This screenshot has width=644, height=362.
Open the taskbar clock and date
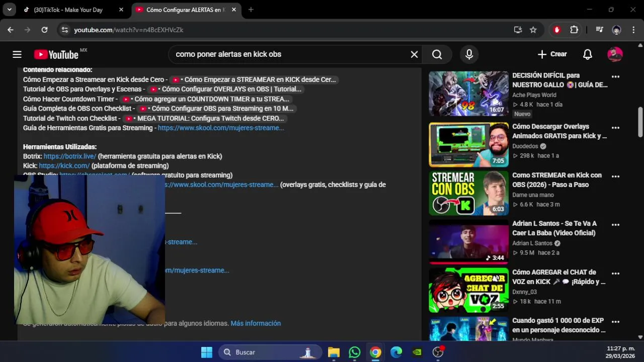(620, 352)
